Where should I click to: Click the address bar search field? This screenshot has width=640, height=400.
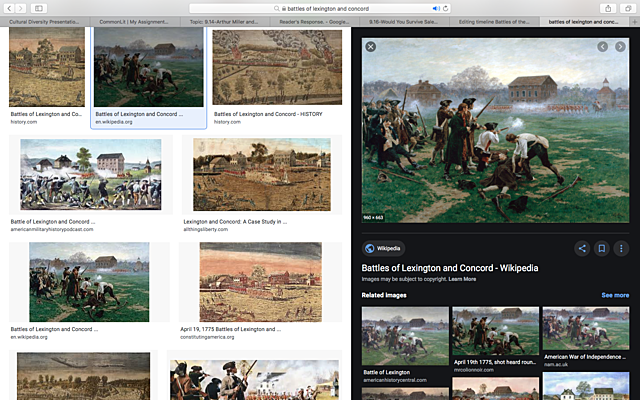[320, 8]
